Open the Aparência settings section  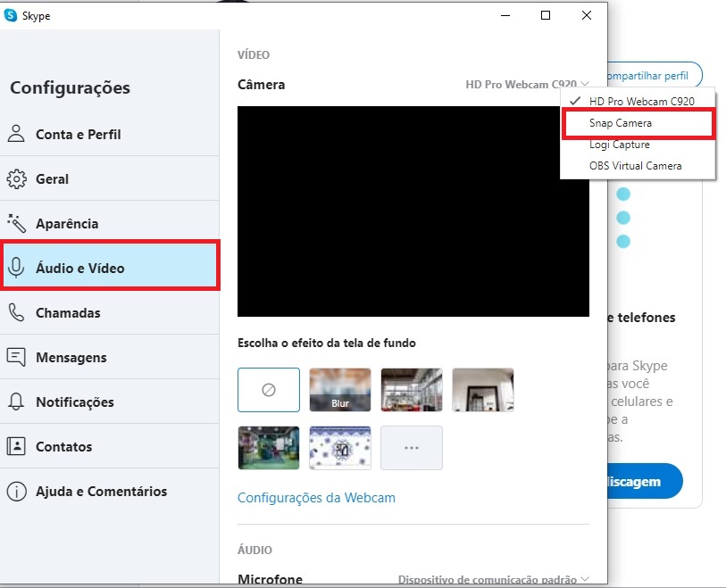109,223
